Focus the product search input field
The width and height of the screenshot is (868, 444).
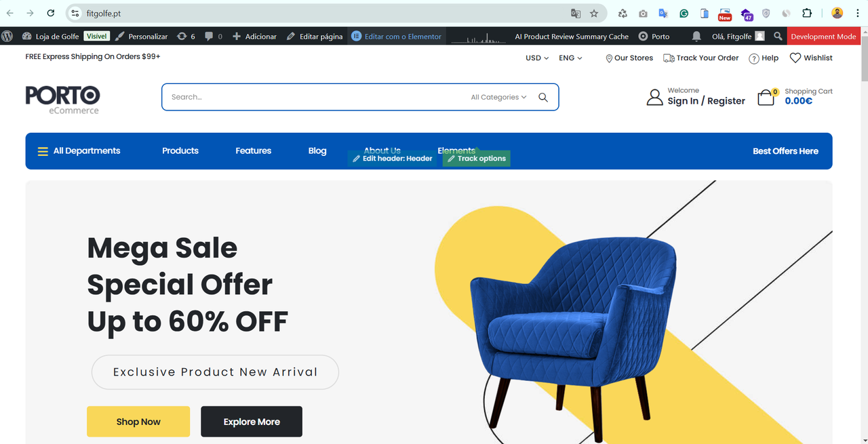click(x=315, y=97)
